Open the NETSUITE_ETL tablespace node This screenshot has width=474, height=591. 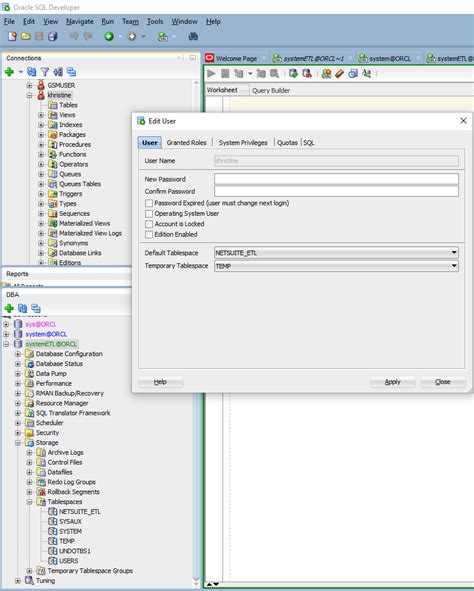click(x=80, y=511)
